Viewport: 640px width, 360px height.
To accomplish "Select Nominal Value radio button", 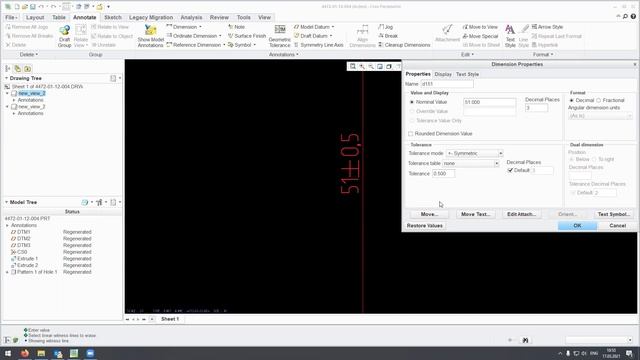I will pos(412,102).
